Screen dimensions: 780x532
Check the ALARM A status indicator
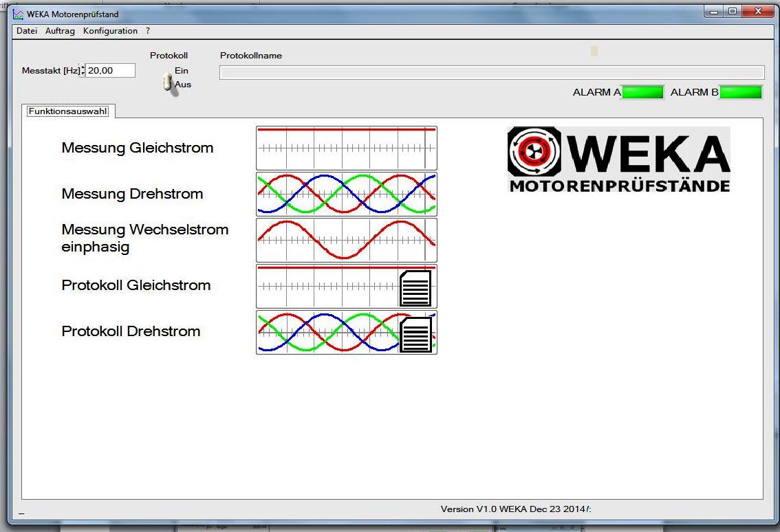point(642,91)
